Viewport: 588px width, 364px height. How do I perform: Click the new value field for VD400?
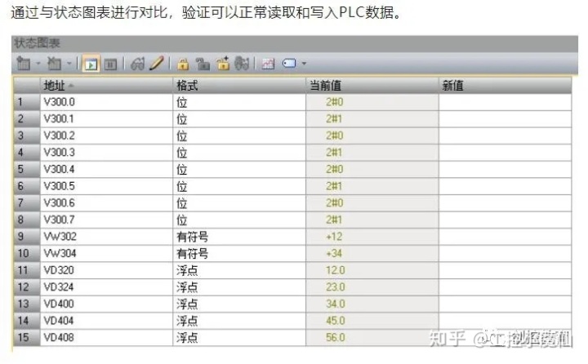(x=506, y=304)
